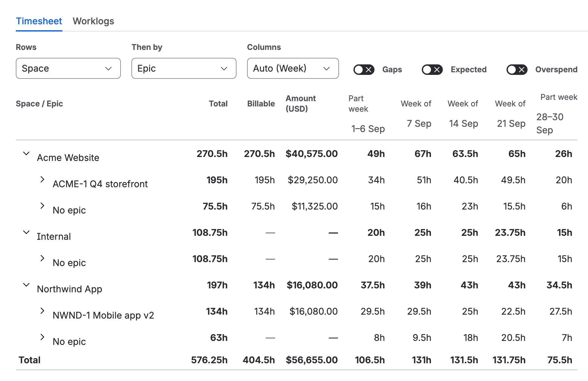Click the $29,250.00 amount cell
Image resolution: width=588 pixels, height=381 pixels.
click(313, 180)
